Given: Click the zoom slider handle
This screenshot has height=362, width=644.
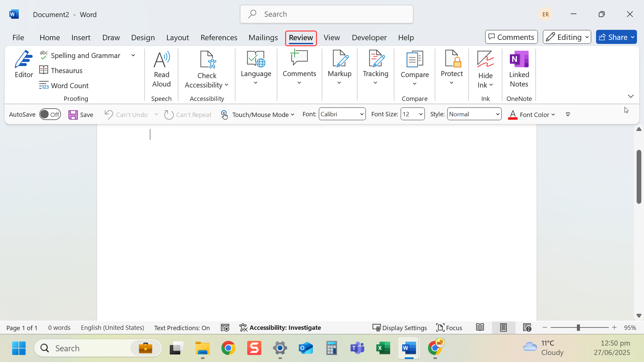Looking at the screenshot, I should click(x=578, y=327).
